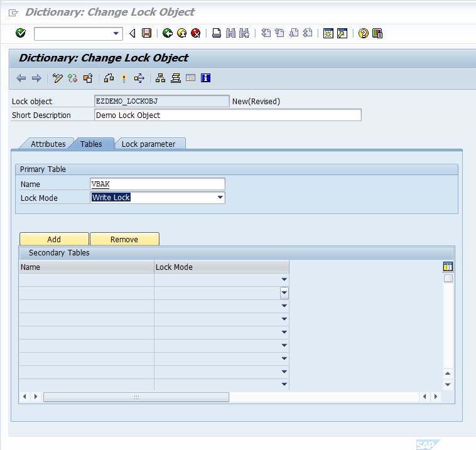
Task: Collapse command field with triangle icon
Action: pyautogui.click(x=132, y=33)
